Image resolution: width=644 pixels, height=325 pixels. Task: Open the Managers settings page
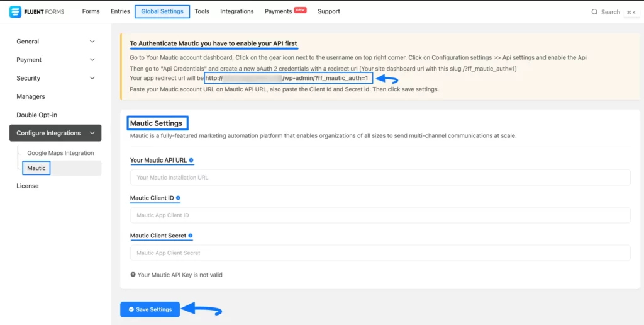point(31,96)
